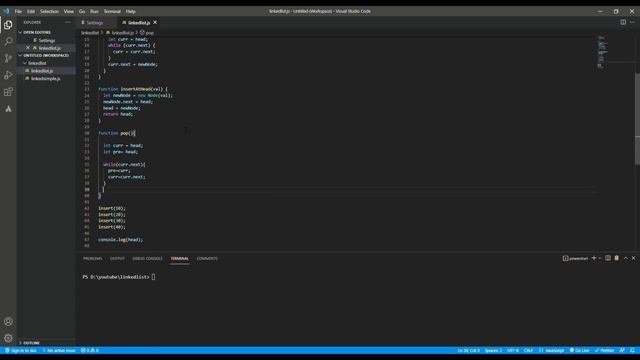The image size is (640, 360).
Task: Click in the PowerShell terminal prompt
Action: 119,277
